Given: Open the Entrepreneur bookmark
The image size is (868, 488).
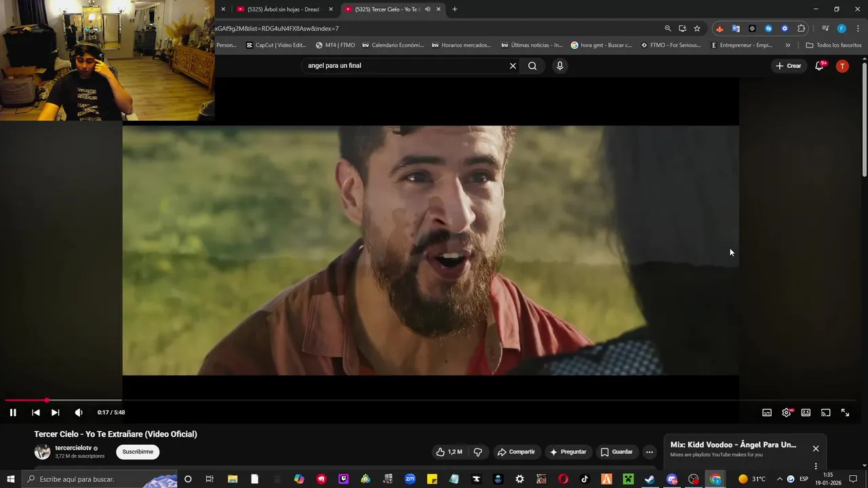Looking at the screenshot, I should (x=741, y=45).
